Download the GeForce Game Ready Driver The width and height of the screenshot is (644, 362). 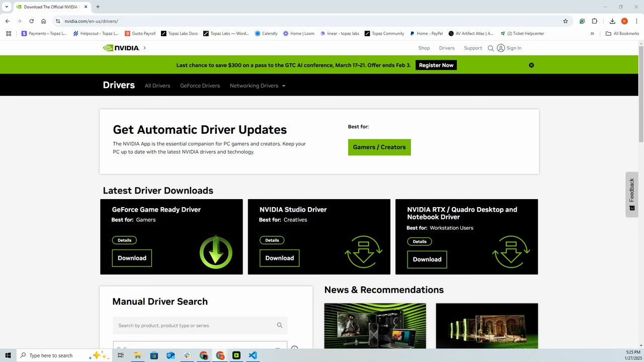pos(132,258)
